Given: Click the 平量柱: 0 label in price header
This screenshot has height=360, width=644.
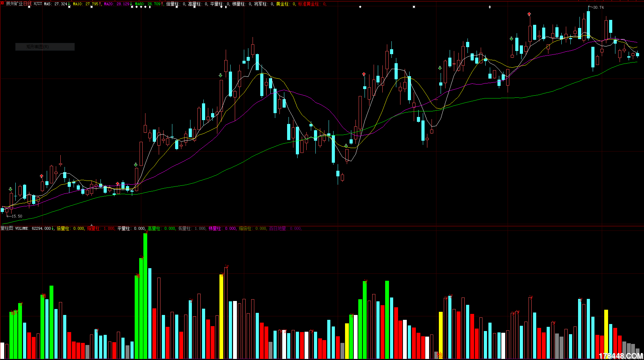Looking at the screenshot, I should (219, 4).
